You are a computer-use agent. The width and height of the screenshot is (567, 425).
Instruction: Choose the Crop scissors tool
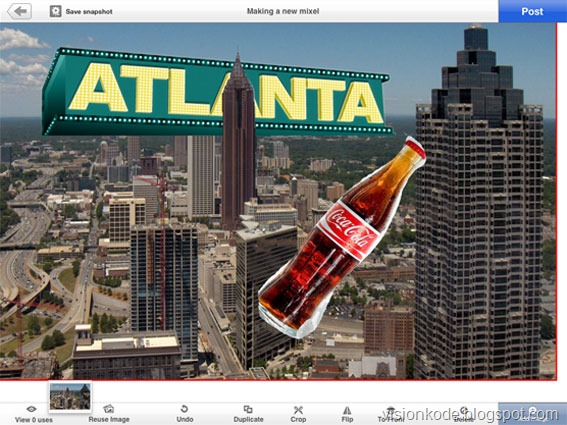pos(298,413)
